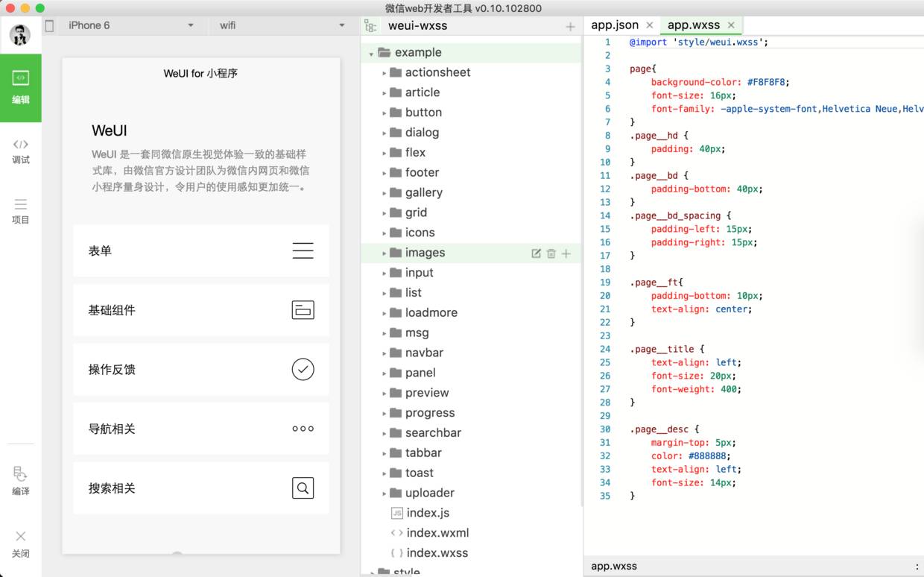
Task: Expand the searchbar folder arrow
Action: click(x=385, y=433)
